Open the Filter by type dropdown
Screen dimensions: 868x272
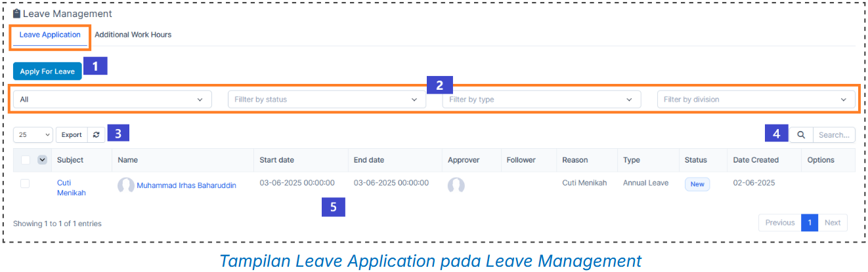coord(541,100)
